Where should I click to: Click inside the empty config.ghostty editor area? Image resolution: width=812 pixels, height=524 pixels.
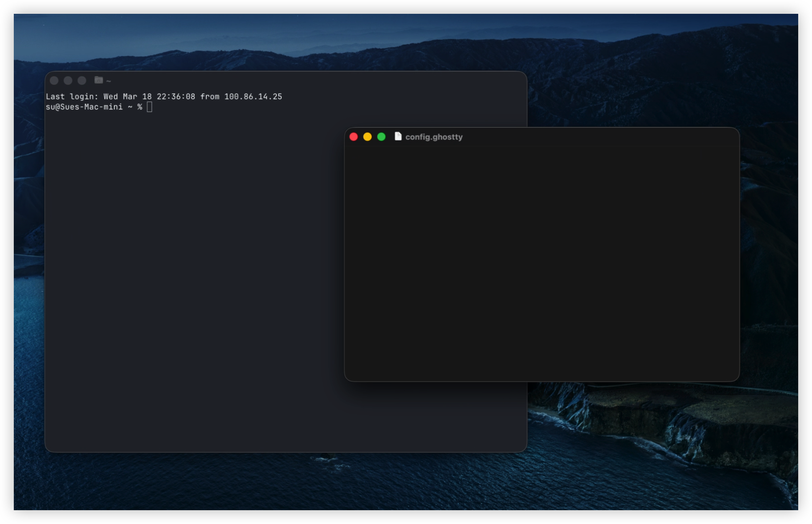pos(541,261)
